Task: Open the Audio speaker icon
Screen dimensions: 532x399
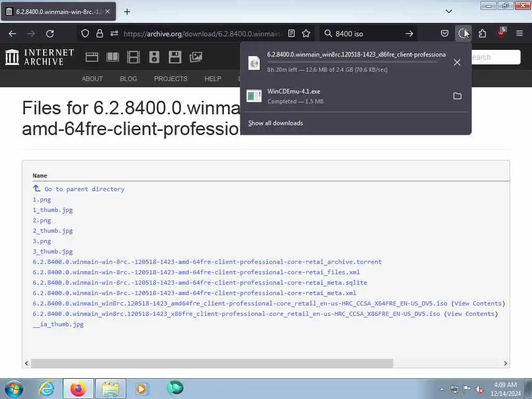Action: tap(154, 57)
